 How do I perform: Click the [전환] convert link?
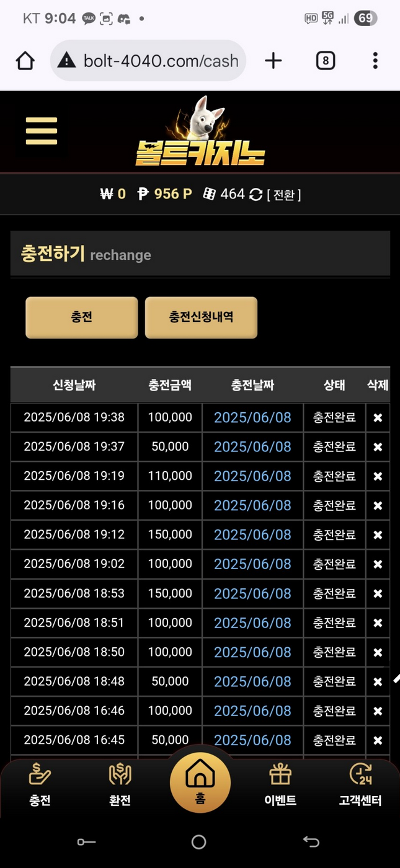pos(283,195)
